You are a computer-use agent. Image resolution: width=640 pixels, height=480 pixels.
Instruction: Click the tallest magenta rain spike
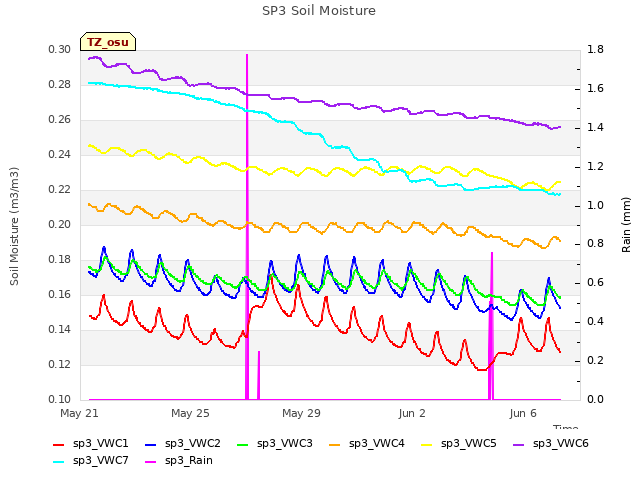tap(247, 227)
